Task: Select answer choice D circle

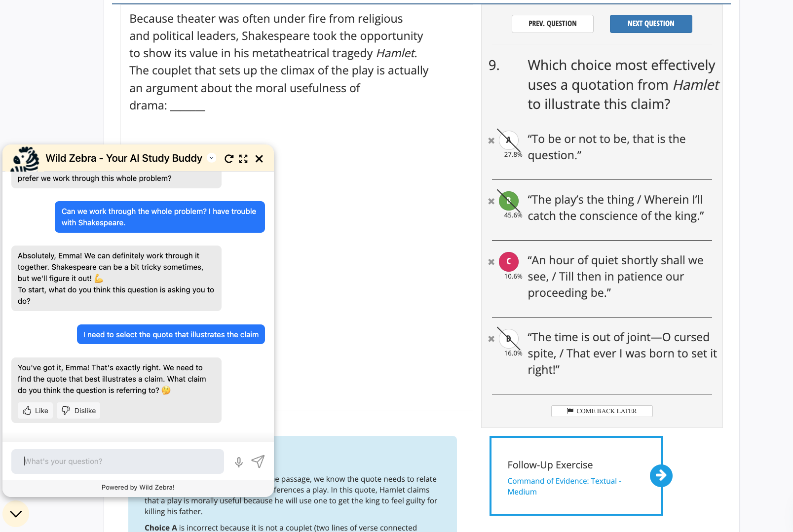Action: pos(508,338)
